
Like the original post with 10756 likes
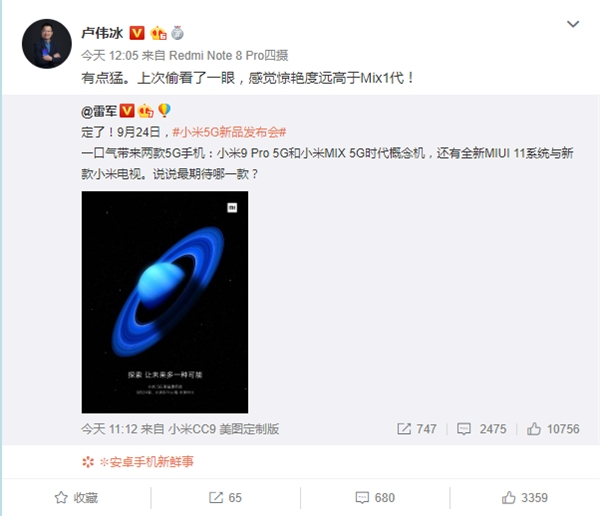(553, 429)
